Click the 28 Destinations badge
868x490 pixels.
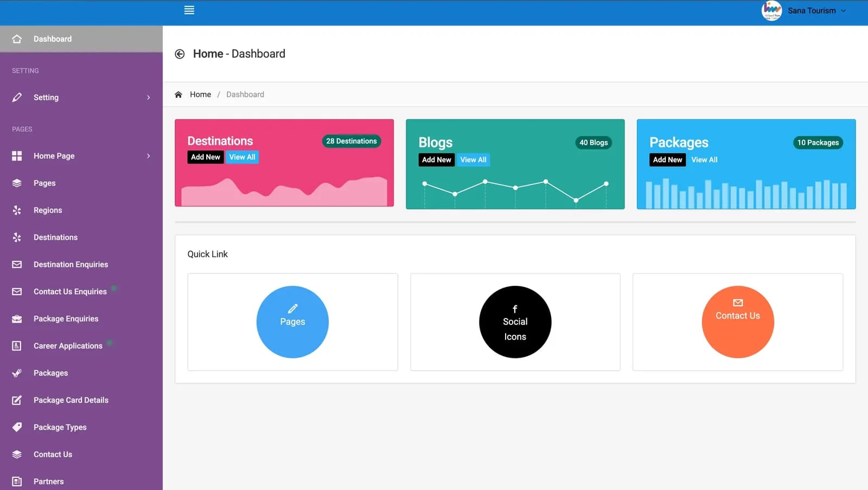[x=352, y=141]
